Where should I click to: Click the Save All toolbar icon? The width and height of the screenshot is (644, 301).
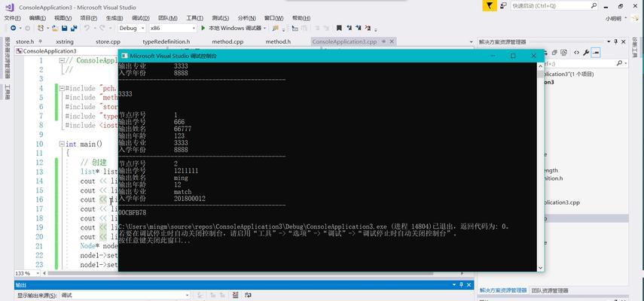75,29
